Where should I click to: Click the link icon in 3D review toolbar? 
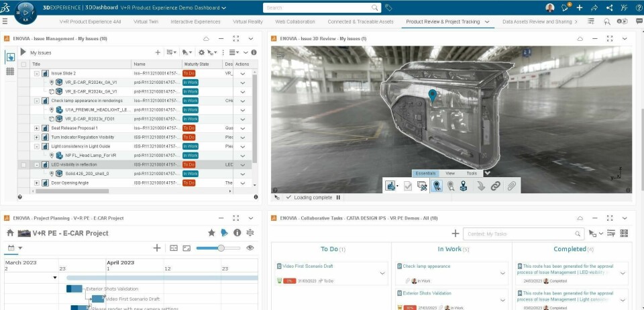tap(496, 187)
